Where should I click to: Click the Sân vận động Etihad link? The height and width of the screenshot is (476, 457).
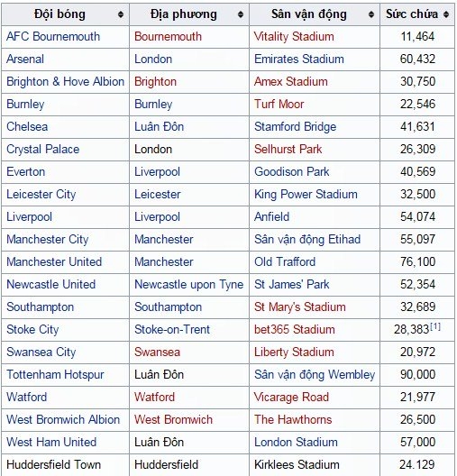coord(307,240)
